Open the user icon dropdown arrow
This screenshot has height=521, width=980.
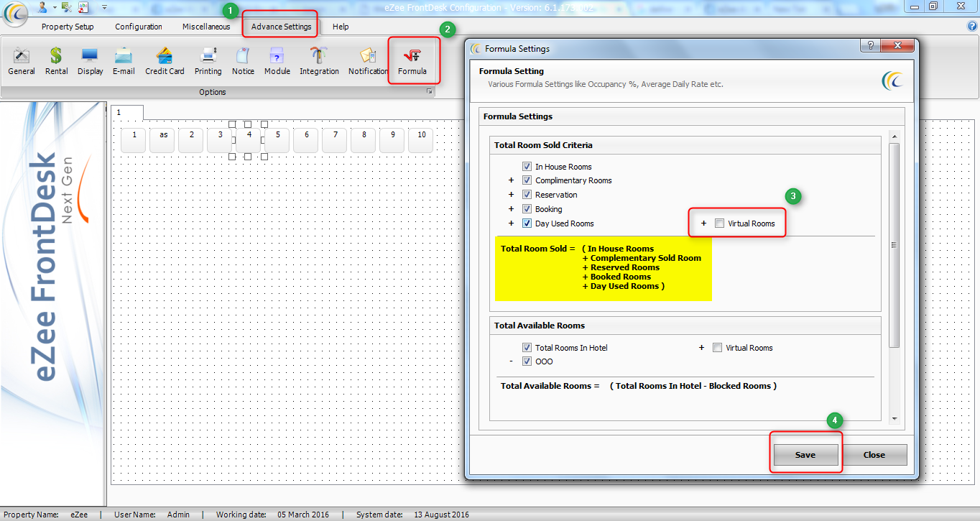54,7
